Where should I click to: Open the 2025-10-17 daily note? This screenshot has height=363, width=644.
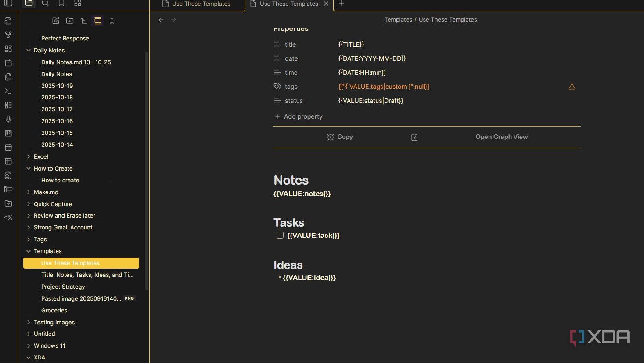[57, 109]
